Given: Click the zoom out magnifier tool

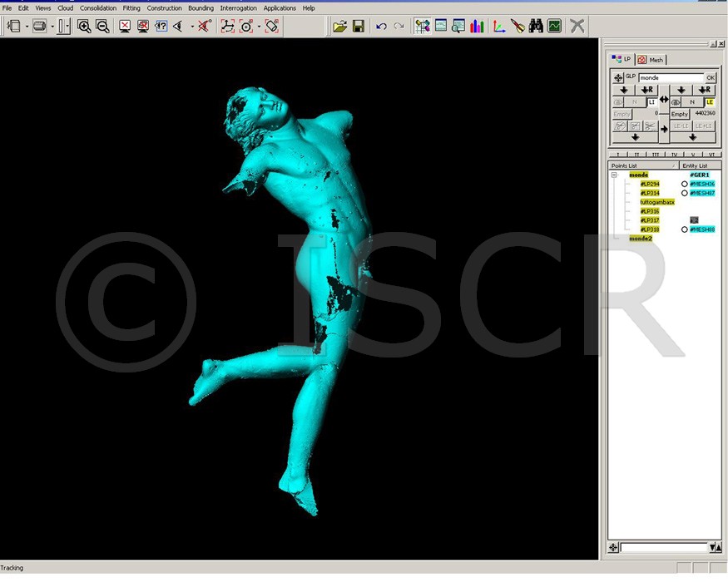Looking at the screenshot, I should pyautogui.click(x=102, y=26).
